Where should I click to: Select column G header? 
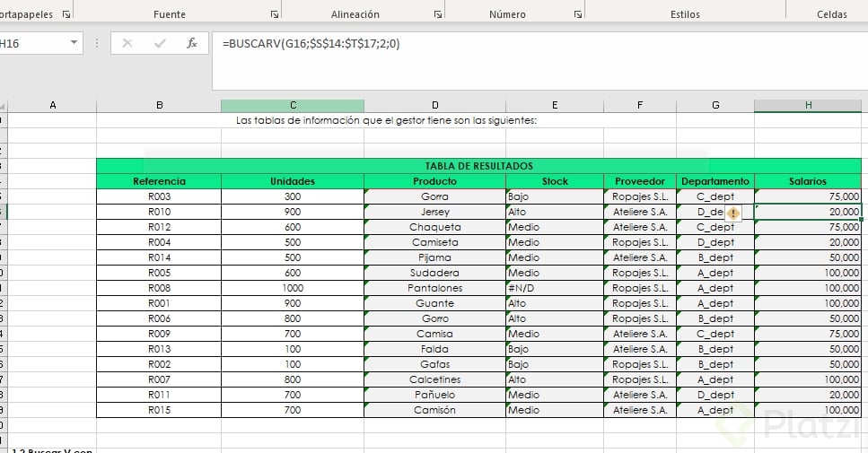click(715, 105)
